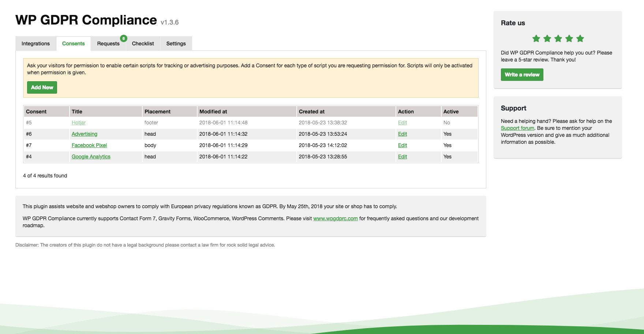Click the Action column header

click(418, 112)
